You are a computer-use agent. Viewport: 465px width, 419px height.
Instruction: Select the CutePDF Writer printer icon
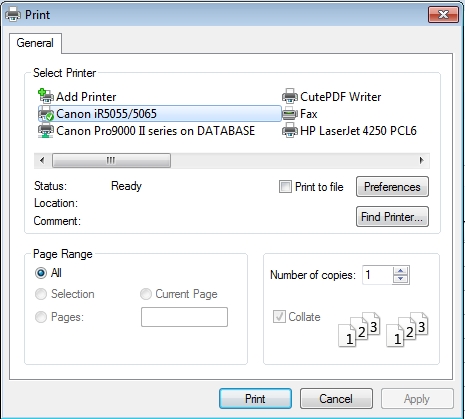pyautogui.click(x=290, y=96)
